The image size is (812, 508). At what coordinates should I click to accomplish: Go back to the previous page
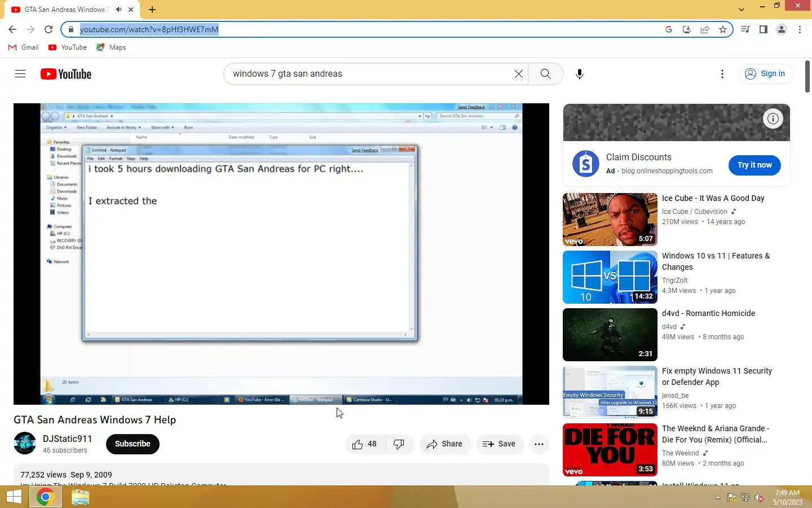point(12,29)
